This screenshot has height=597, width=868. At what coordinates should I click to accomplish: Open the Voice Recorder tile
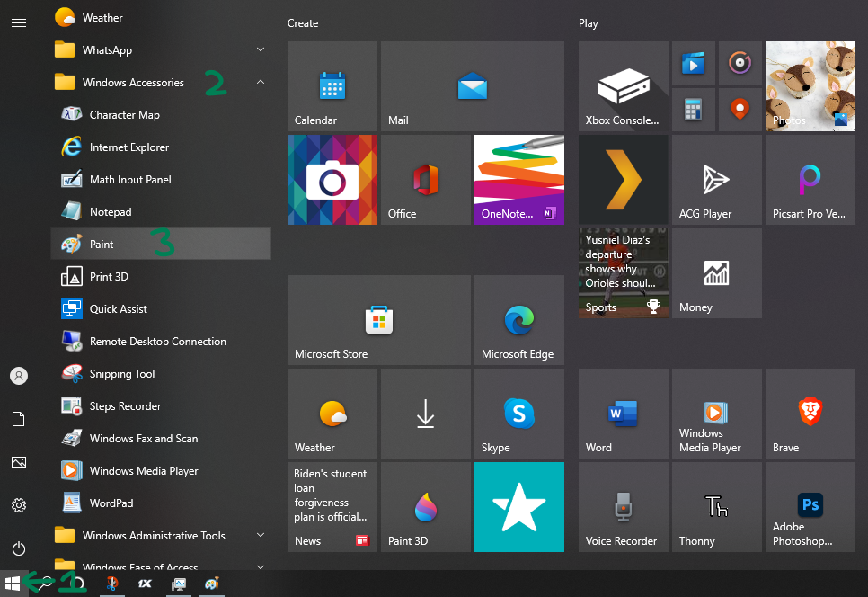pos(624,507)
